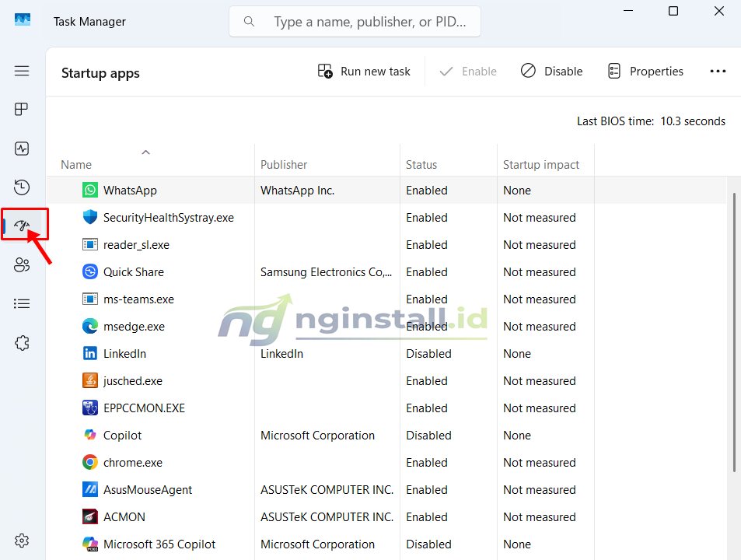Click the Microsoft 365 Copilot icon
This screenshot has width=741, height=560.
point(89,544)
